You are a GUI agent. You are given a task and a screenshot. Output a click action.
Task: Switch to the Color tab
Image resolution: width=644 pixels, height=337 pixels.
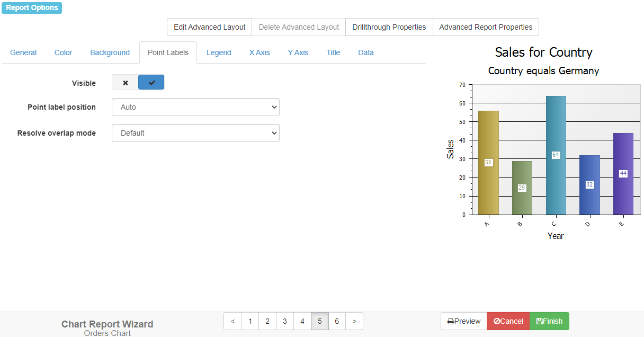(63, 52)
